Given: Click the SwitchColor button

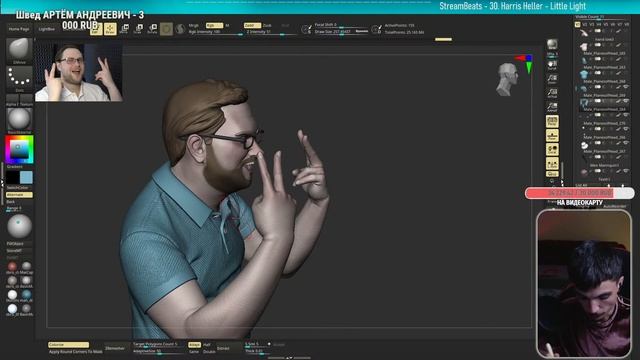Looking at the screenshot, I should pos(18,188).
